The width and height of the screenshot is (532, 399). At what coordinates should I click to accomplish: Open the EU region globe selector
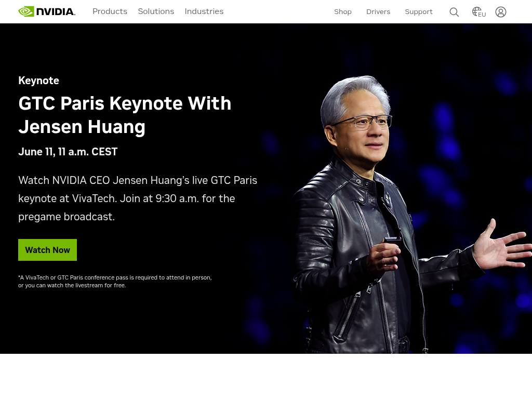pyautogui.click(x=478, y=12)
